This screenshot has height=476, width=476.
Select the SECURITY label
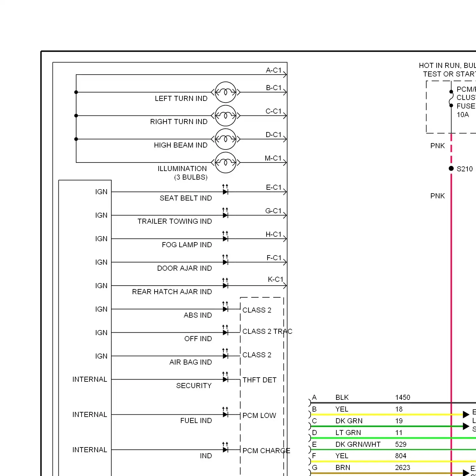[x=194, y=386]
